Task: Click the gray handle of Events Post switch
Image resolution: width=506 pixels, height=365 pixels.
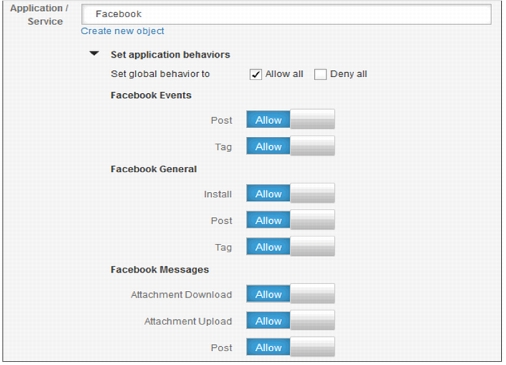Action: [312, 119]
